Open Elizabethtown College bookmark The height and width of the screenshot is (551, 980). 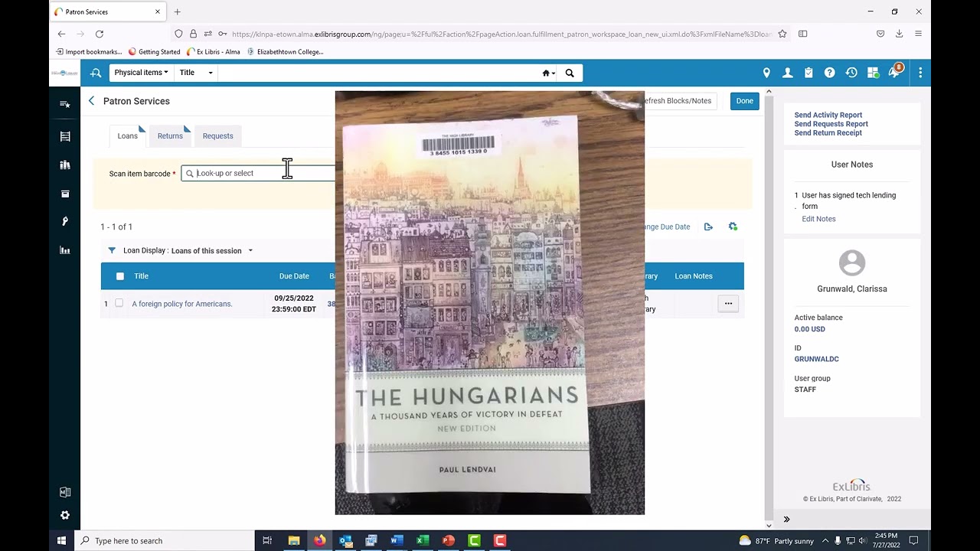pyautogui.click(x=285, y=52)
